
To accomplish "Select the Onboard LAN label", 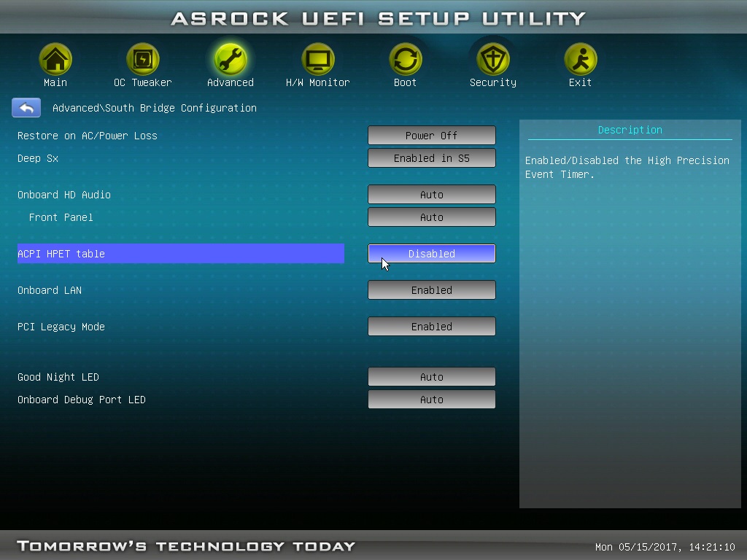I will click(50, 290).
